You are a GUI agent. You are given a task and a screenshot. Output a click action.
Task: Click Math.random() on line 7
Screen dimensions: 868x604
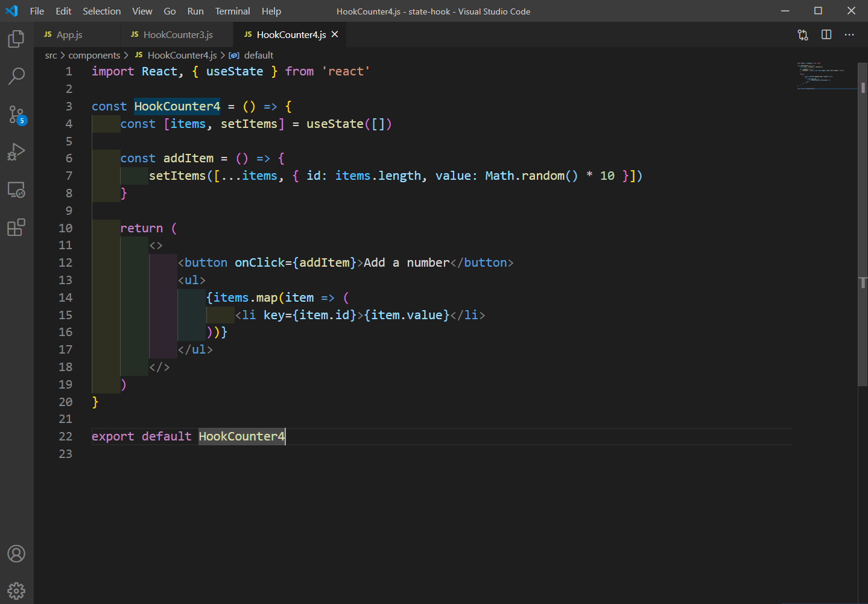coord(531,176)
